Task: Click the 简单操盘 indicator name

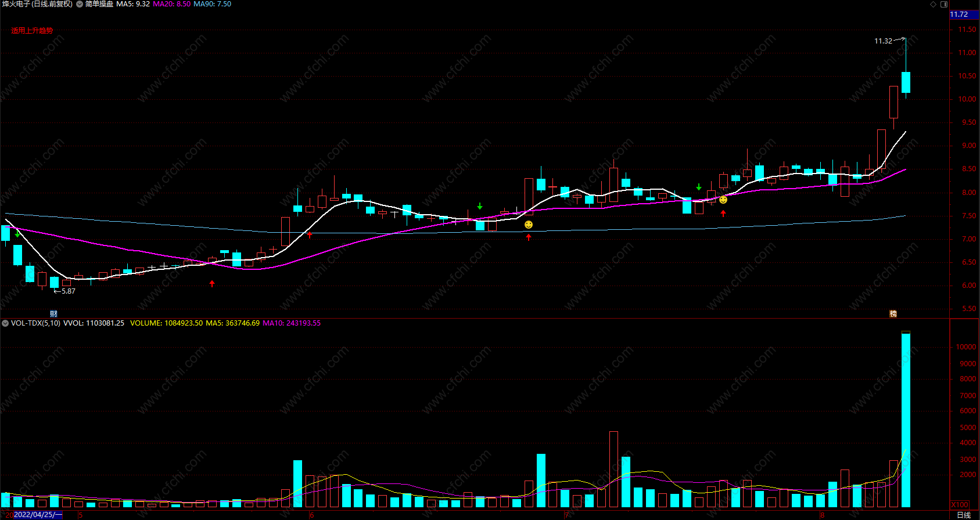Action: (x=99, y=4)
